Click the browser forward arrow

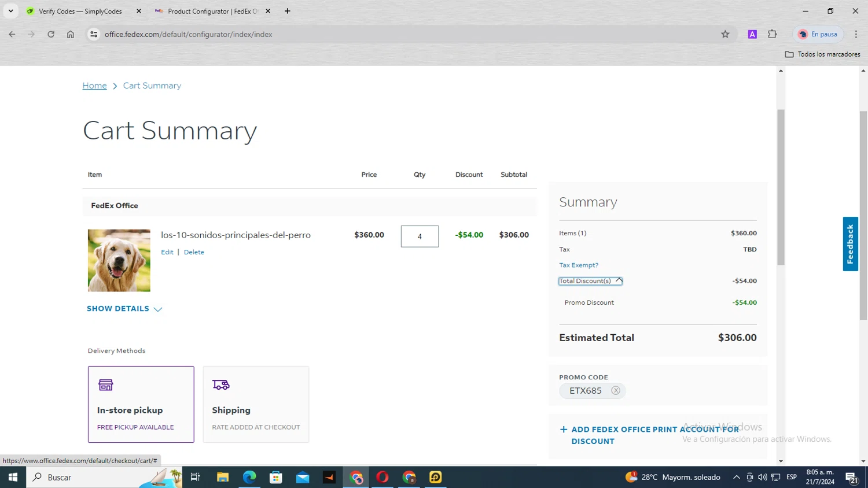point(31,34)
